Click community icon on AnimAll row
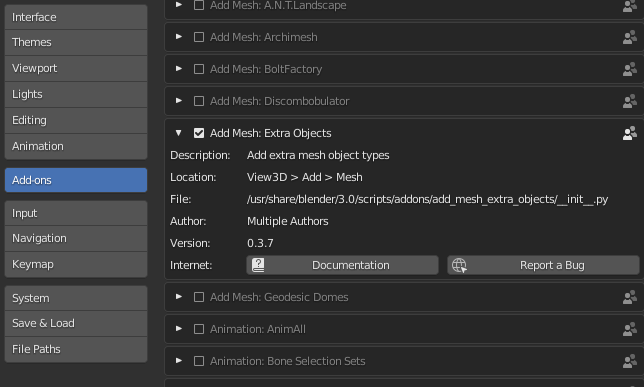The image size is (644, 387). pyautogui.click(x=630, y=329)
